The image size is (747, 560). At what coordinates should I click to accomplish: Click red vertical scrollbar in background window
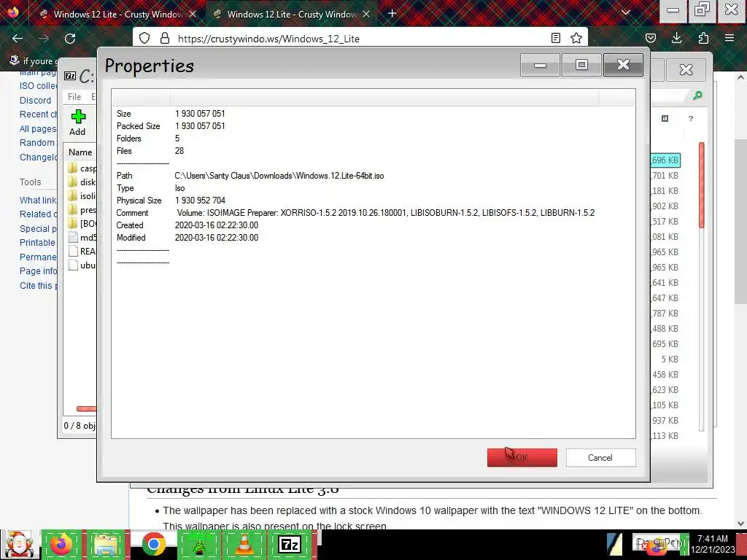[x=701, y=184]
